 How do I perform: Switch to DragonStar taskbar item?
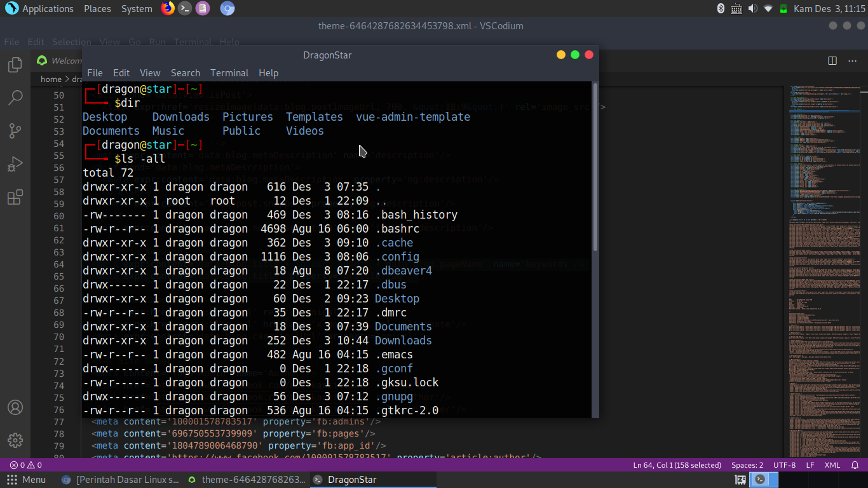pos(372,480)
